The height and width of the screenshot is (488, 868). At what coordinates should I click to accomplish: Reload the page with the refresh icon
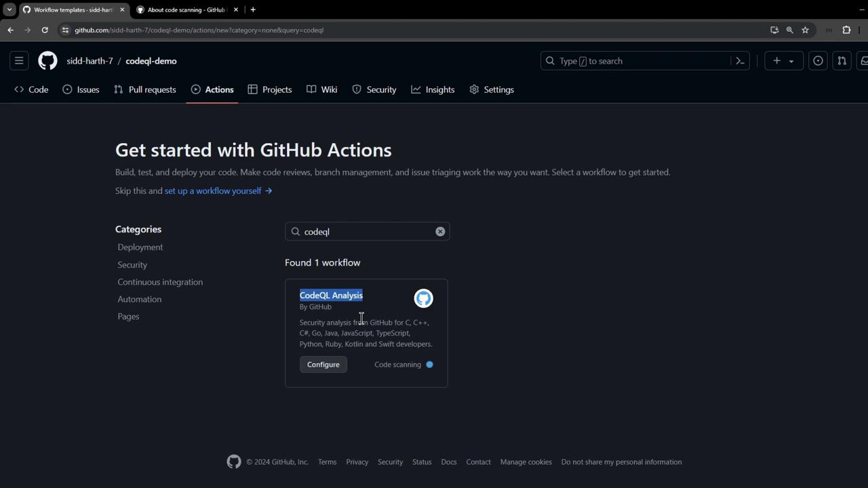(x=45, y=30)
